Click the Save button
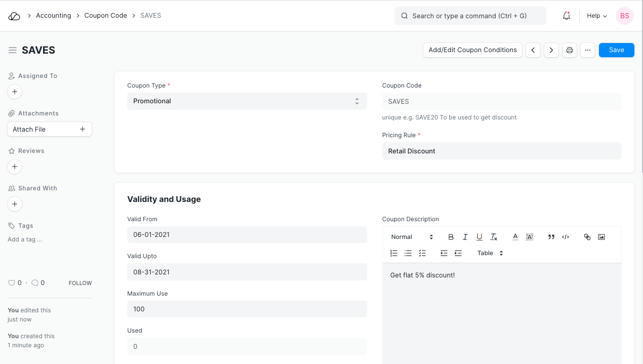 (x=616, y=50)
